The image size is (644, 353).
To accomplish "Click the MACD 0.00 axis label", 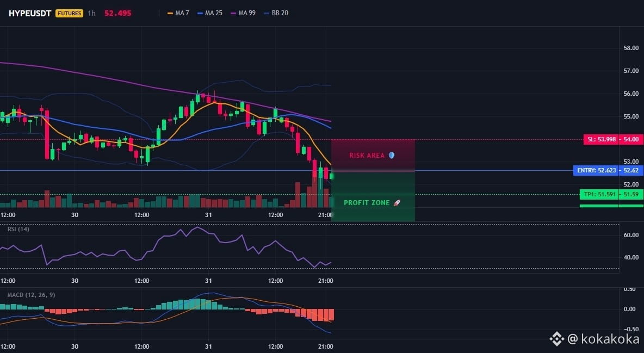I will [630, 309].
